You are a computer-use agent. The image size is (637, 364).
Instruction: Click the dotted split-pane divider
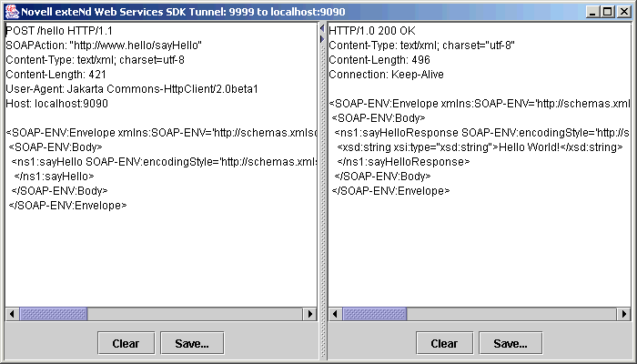pos(321,182)
